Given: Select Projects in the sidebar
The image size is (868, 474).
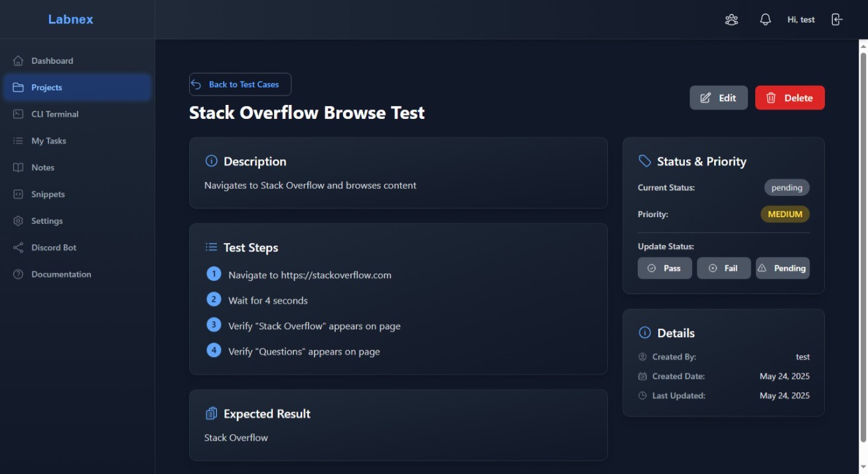Looking at the screenshot, I should pos(77,87).
